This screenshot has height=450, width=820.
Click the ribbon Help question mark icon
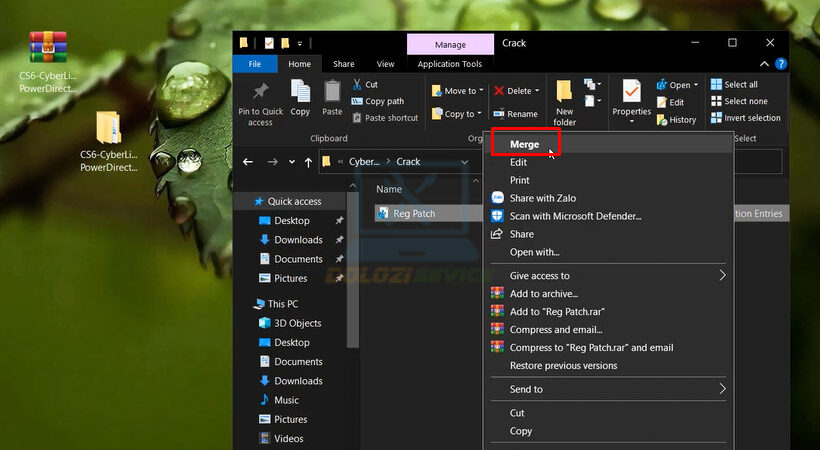780,64
